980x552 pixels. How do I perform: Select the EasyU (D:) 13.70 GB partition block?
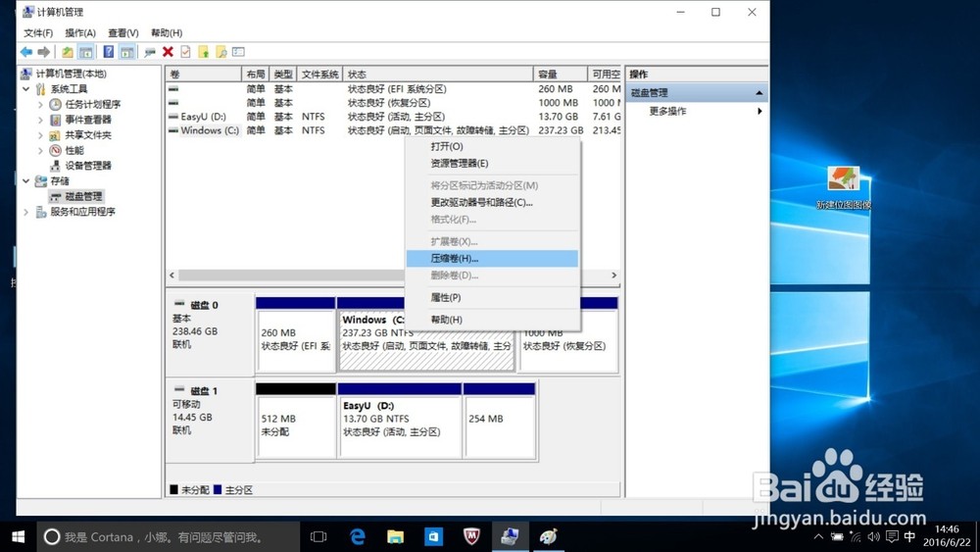point(400,420)
